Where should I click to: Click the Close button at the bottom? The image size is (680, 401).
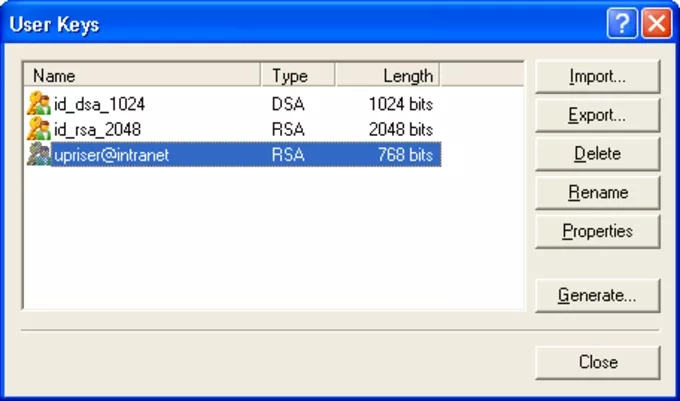[x=597, y=362]
